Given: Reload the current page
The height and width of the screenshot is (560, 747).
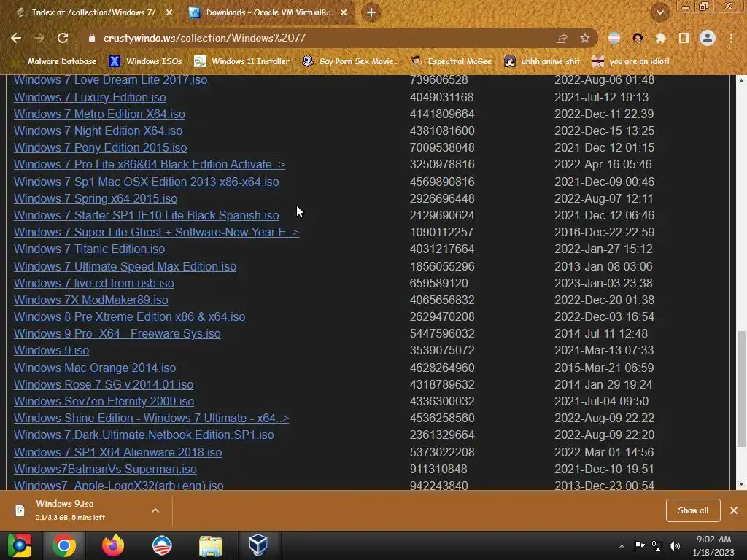Looking at the screenshot, I should pos(63,38).
